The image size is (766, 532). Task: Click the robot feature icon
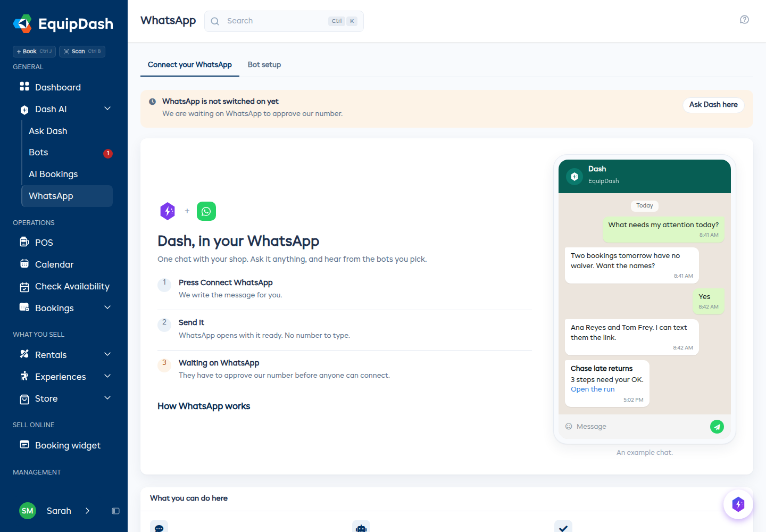click(x=361, y=527)
